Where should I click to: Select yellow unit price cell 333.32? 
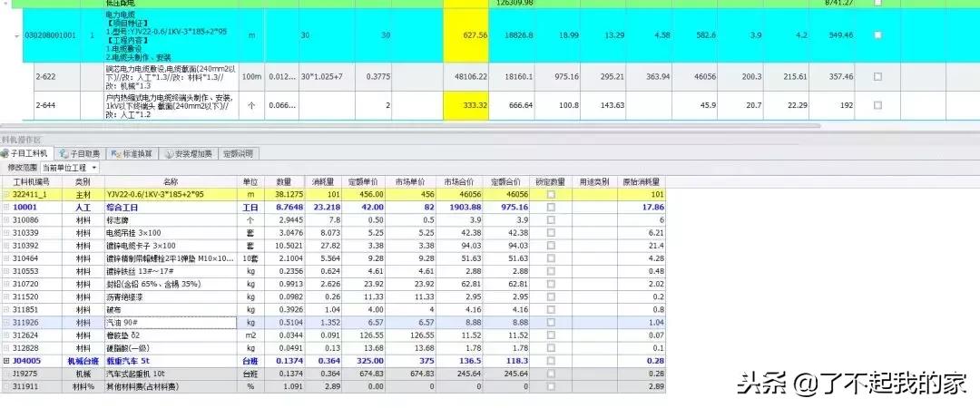click(466, 105)
